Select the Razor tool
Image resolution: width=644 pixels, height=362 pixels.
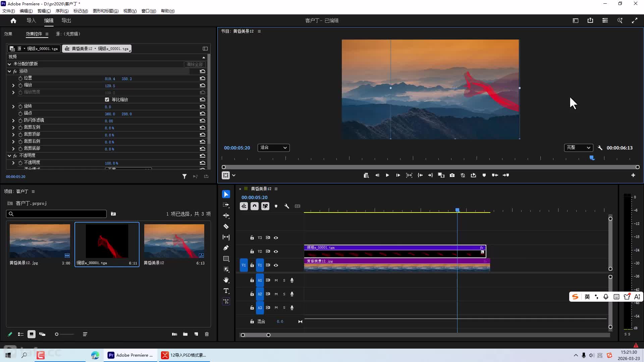pos(226,227)
